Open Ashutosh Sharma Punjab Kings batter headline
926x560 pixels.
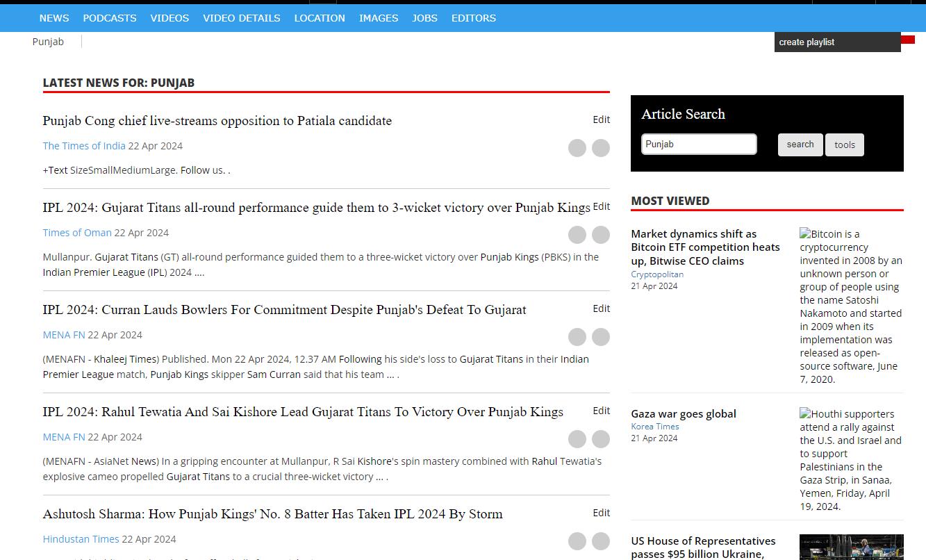272,514
